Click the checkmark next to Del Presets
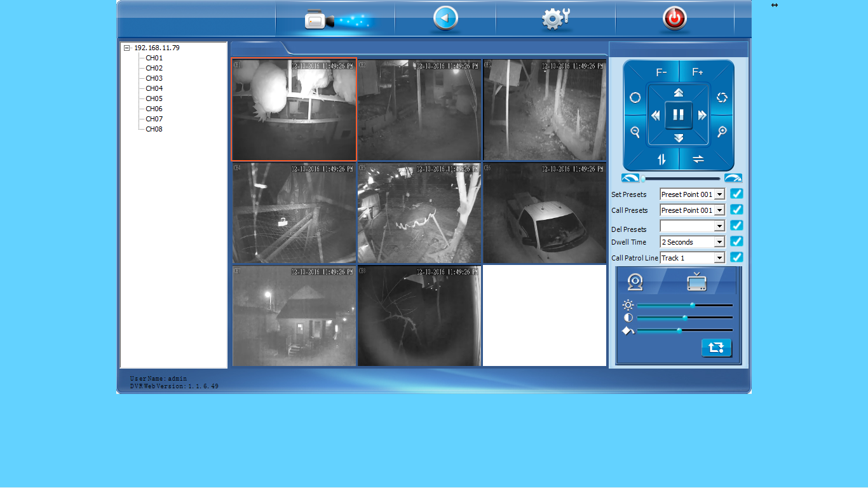 click(736, 226)
